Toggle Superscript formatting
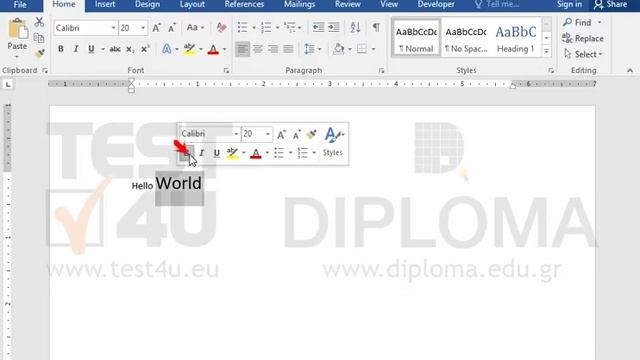 (x=145, y=49)
